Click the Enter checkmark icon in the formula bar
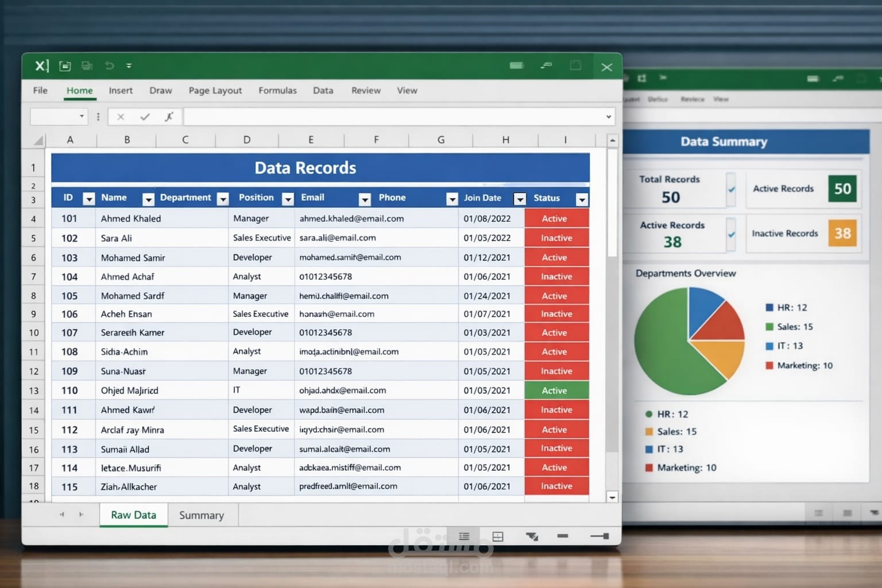This screenshot has width=882, height=588. point(145,117)
